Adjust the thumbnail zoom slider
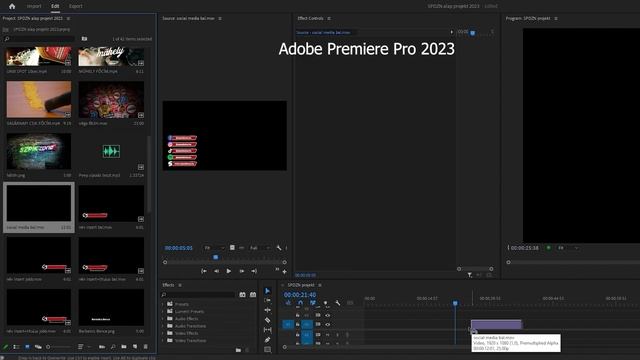 [x=59, y=347]
